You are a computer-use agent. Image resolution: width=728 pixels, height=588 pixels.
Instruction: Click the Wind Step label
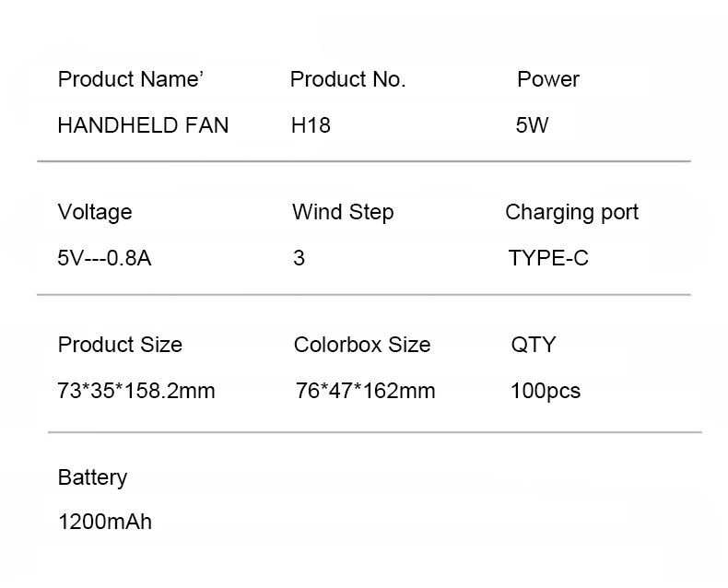coord(343,212)
